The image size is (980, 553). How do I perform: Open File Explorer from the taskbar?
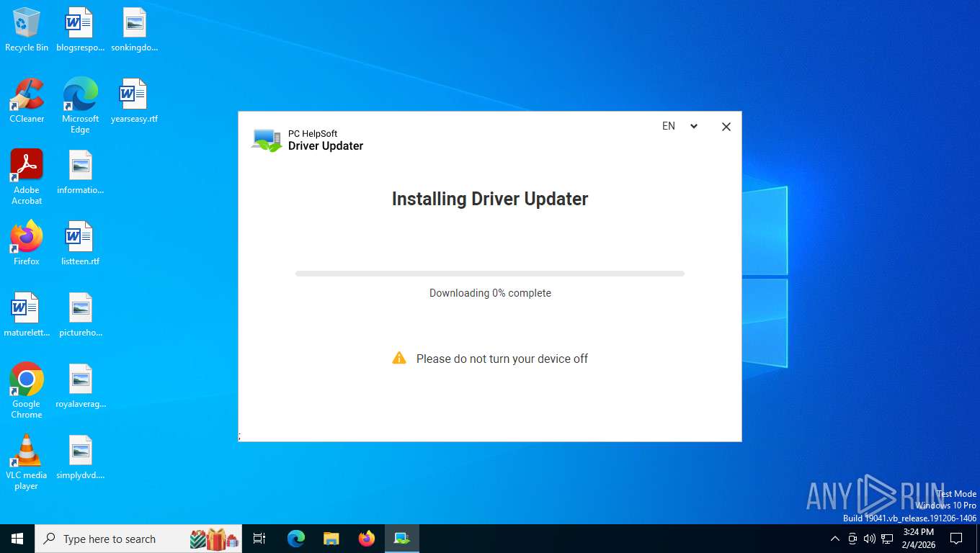[x=331, y=539]
